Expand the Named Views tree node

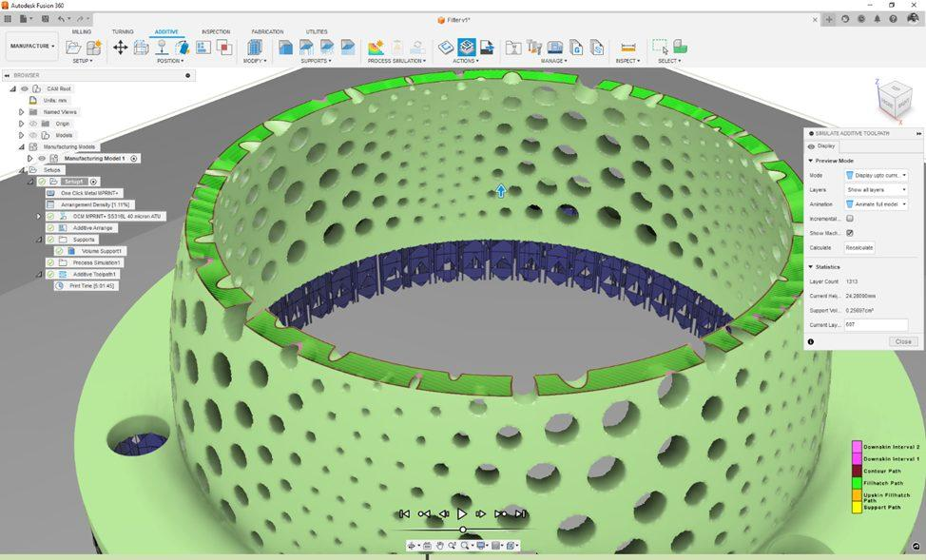coord(21,111)
